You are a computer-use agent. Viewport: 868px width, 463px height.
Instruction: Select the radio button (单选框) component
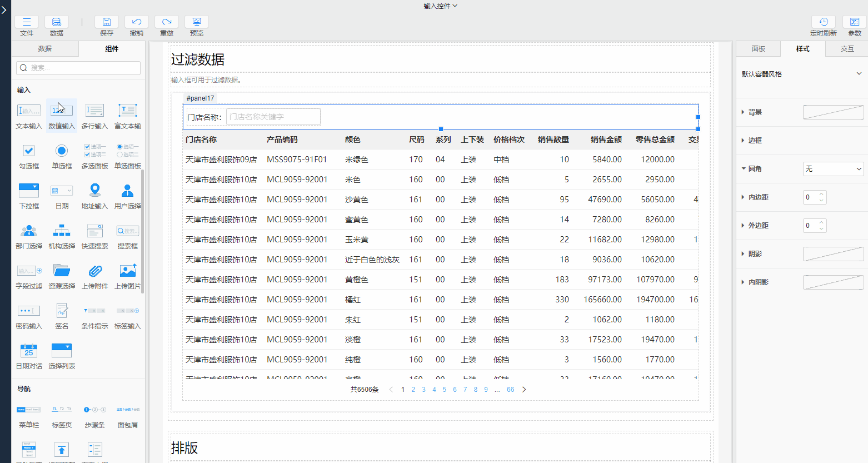point(62,151)
